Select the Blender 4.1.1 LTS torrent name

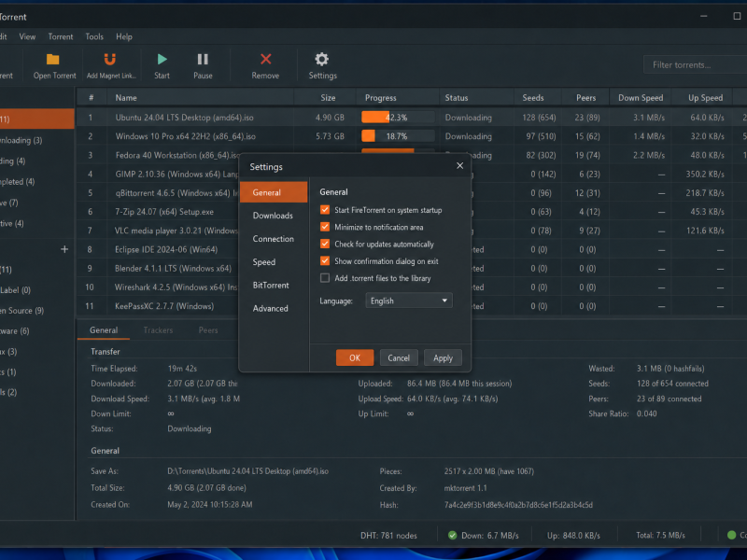[x=173, y=269]
